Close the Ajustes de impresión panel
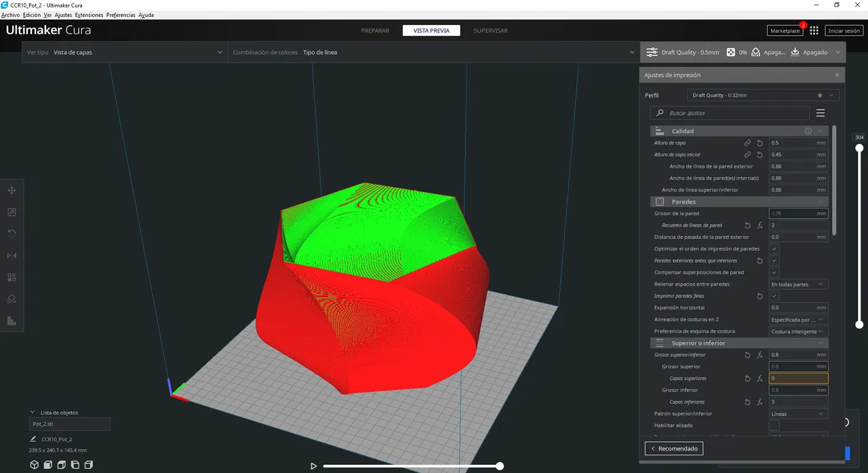This screenshot has width=868, height=473. click(837, 75)
